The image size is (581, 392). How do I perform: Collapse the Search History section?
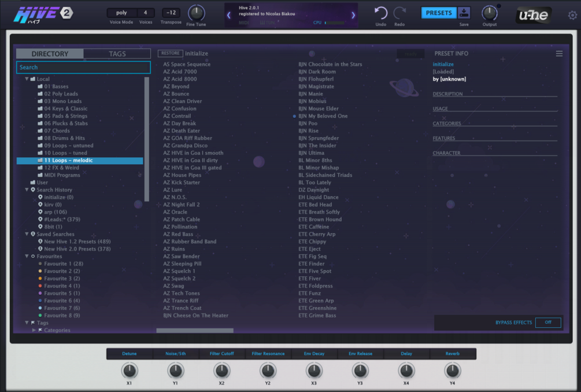[x=27, y=190]
